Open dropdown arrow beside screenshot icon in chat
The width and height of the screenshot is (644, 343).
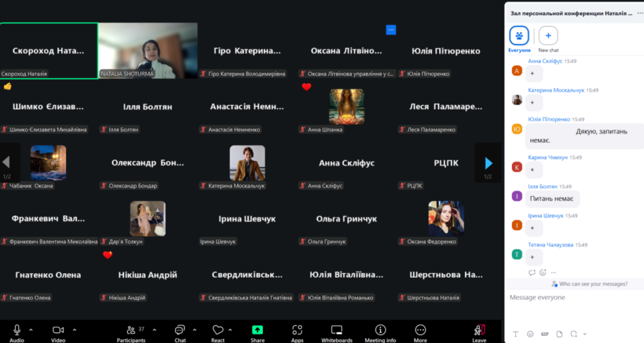click(x=585, y=334)
